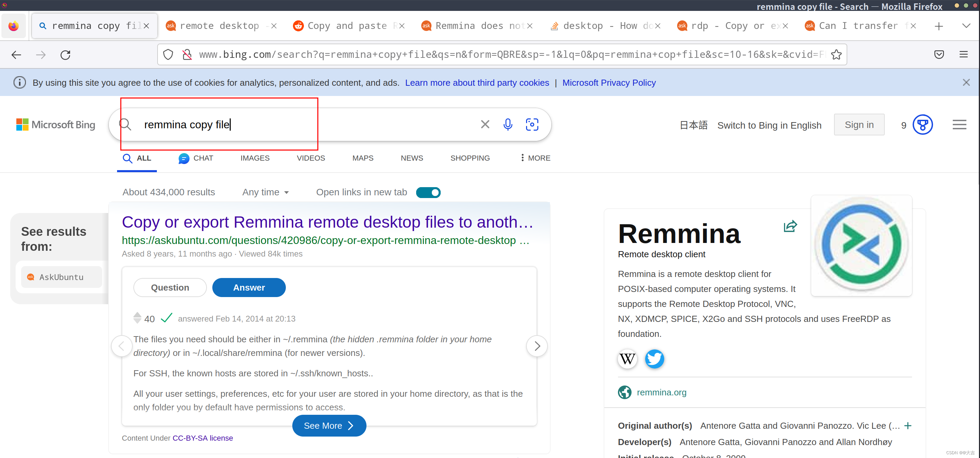
Task: Bookmark page with the star icon
Action: pyautogui.click(x=836, y=55)
